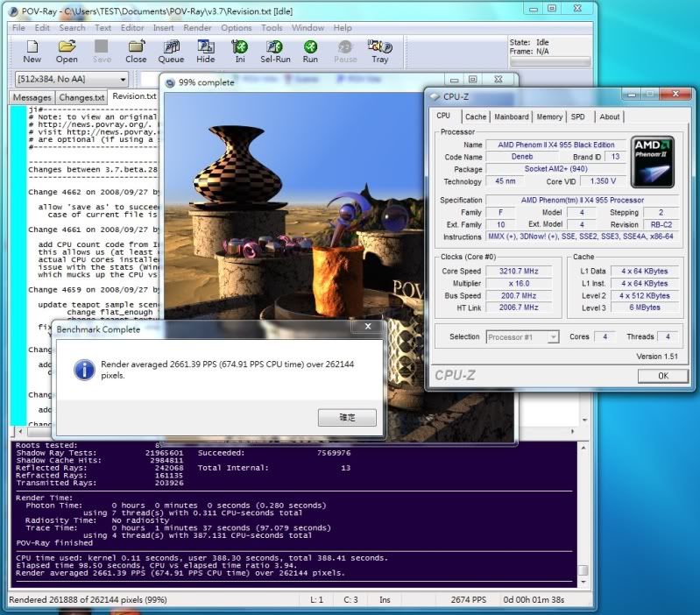Click the editor horizontal scroll right arrow
The height and width of the screenshot is (615, 700).
click(x=573, y=432)
